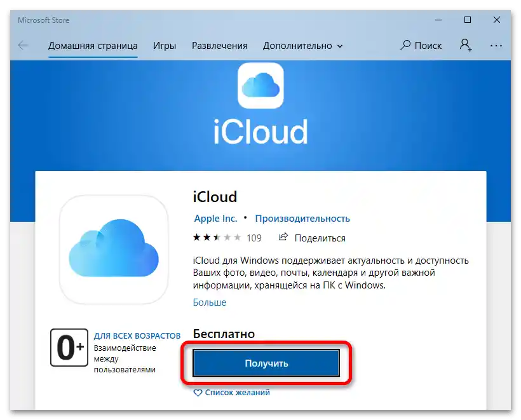Expand description with Больше
Image resolution: width=521 pixels, height=420 pixels.
coord(209,302)
